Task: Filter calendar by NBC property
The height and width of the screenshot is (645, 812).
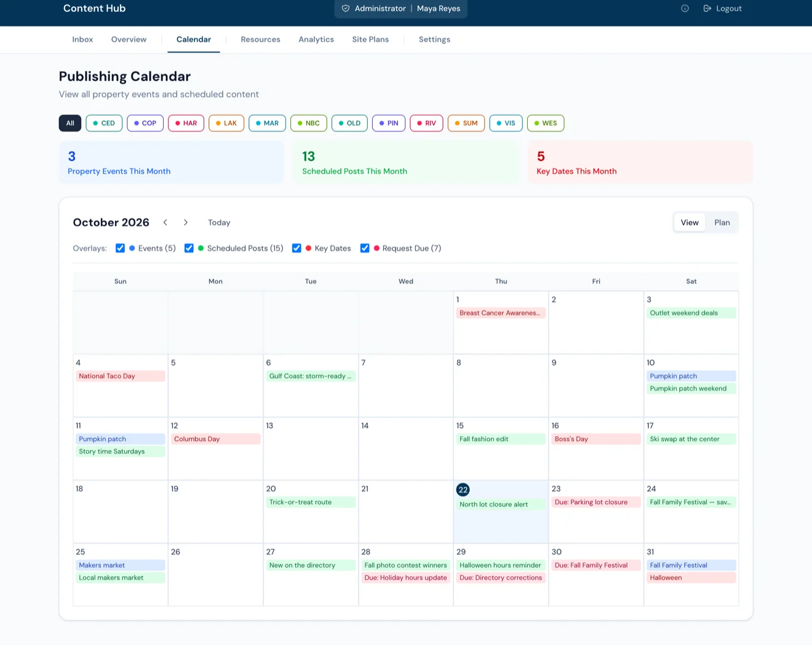Action: click(309, 123)
